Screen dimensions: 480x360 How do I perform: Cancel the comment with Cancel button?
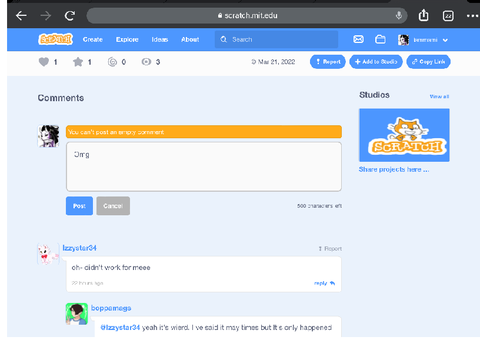(x=113, y=206)
